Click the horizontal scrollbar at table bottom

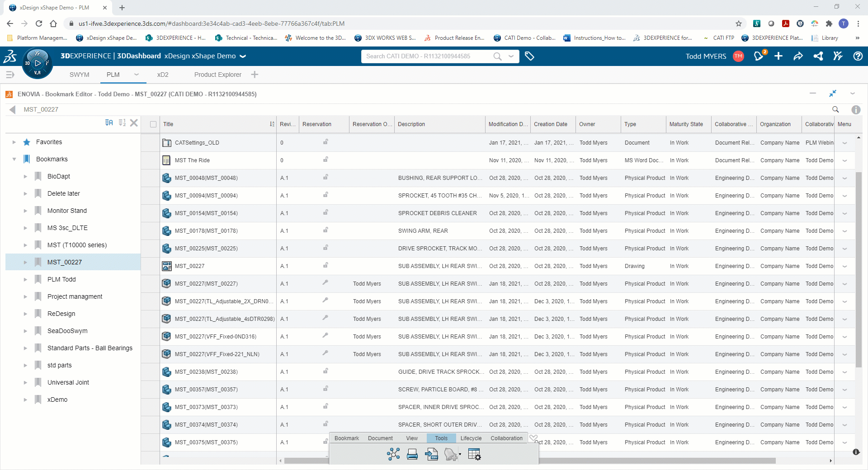pyautogui.click(x=530, y=461)
